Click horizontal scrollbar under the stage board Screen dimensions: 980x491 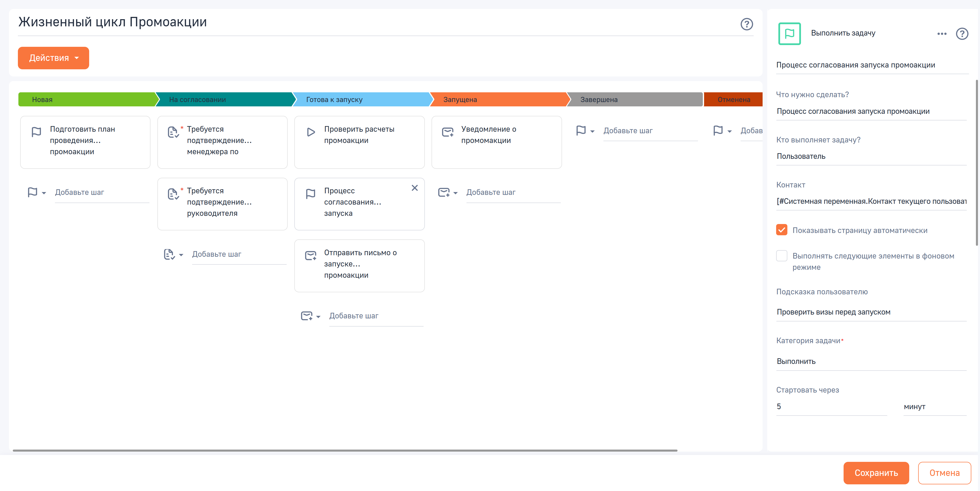coord(345,450)
